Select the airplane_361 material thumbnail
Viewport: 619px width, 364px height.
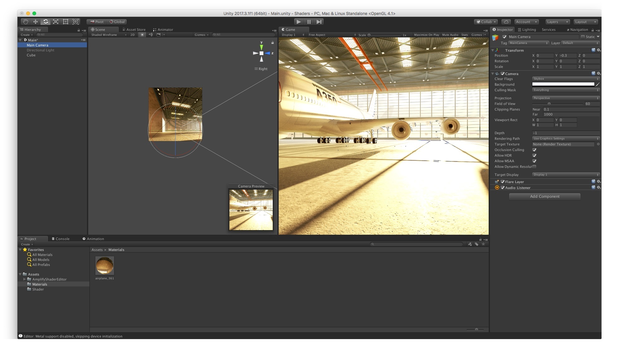(x=104, y=266)
